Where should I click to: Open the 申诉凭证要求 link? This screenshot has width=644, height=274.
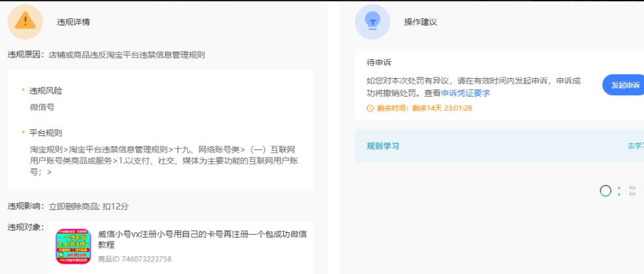465,93
